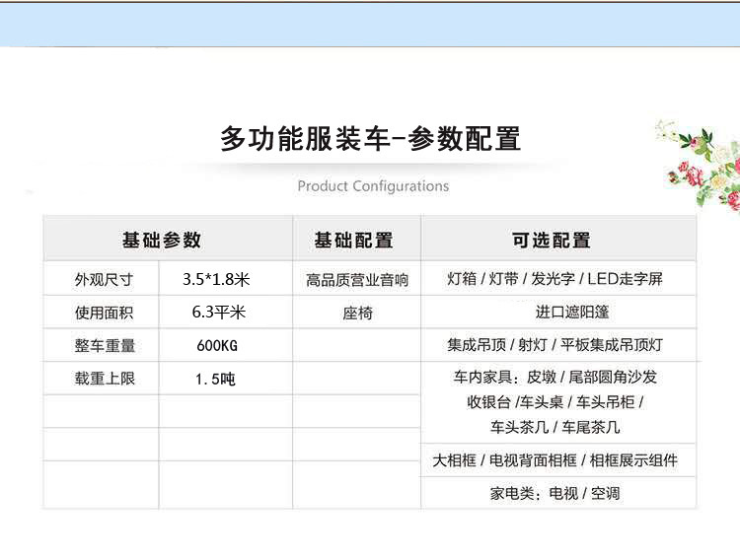
Task: Click the 集成吊顶 / 射灯 / 平板集成吊顶灯 row
Action: point(558,345)
